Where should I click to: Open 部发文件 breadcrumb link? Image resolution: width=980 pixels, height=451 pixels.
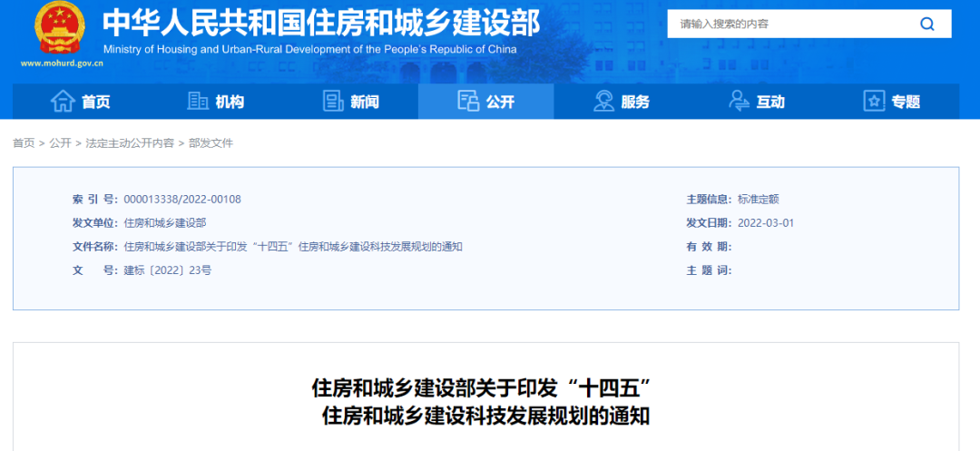tap(211, 143)
